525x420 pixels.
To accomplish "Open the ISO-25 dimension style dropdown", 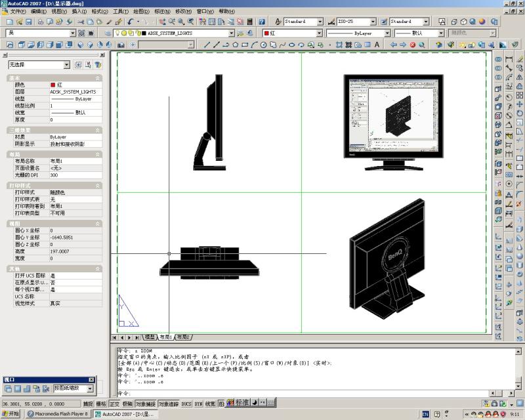I will point(373,22).
